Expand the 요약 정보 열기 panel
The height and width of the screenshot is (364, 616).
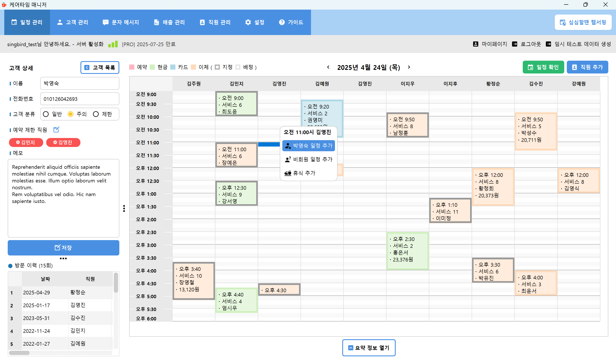(x=369, y=348)
